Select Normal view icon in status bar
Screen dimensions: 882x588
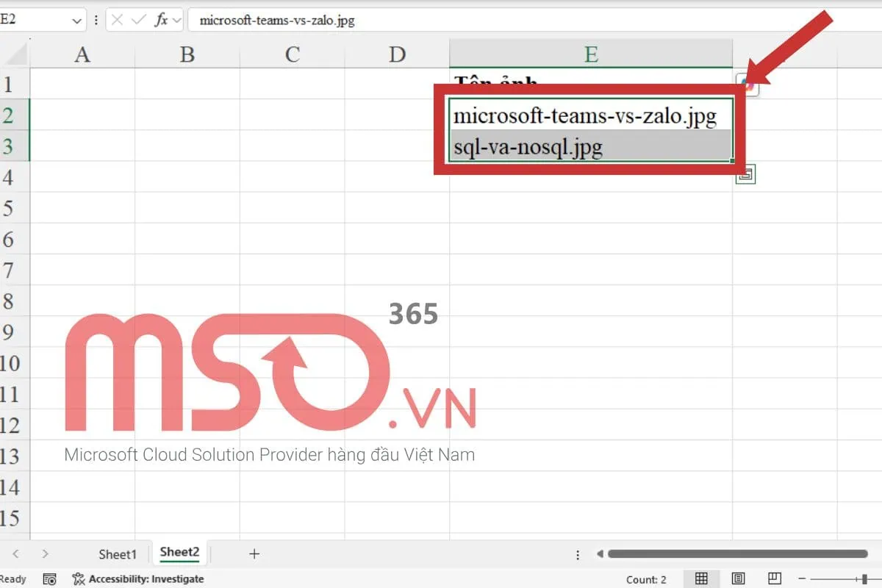(x=701, y=578)
